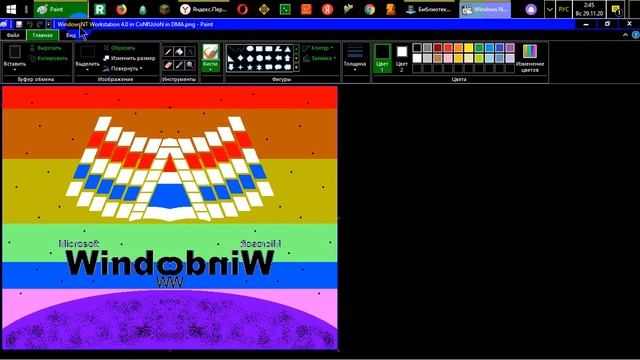Screen dimensions: 640x360
Task: Select the Magnifier tool
Action: [x=190, y=65]
